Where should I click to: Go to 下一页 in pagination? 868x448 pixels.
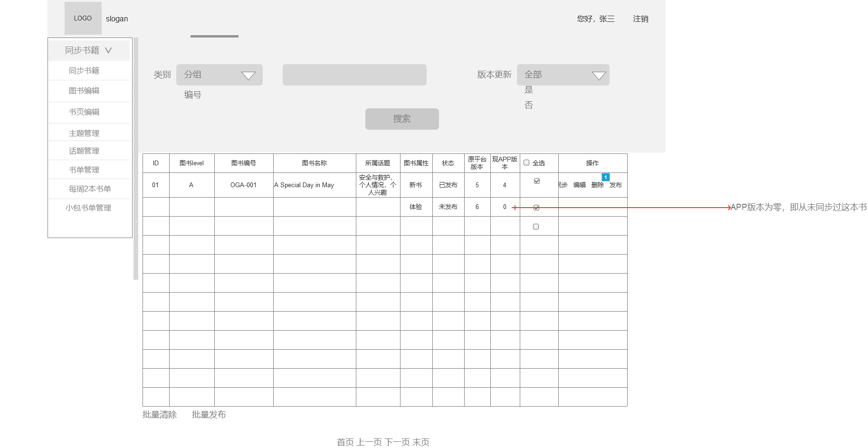(x=397, y=442)
